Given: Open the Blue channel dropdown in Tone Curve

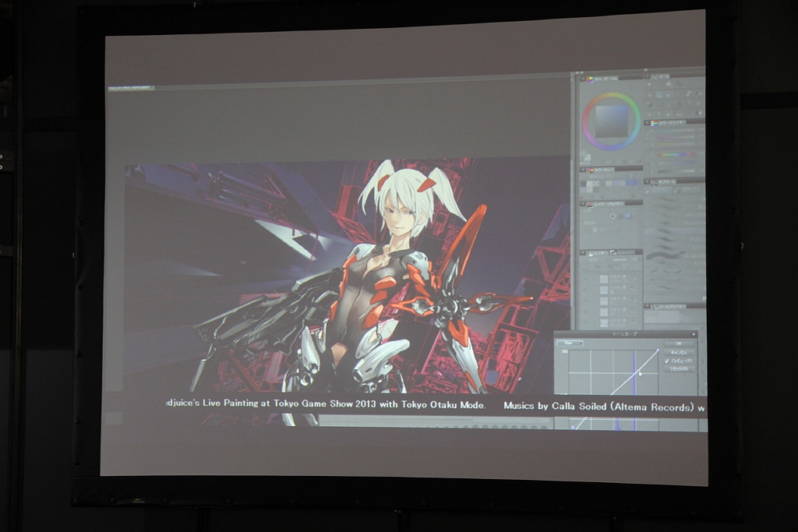Looking at the screenshot, I should (x=570, y=344).
